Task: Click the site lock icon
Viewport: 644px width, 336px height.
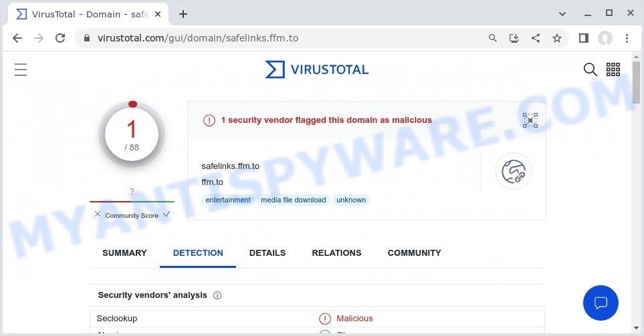Action: tap(87, 38)
